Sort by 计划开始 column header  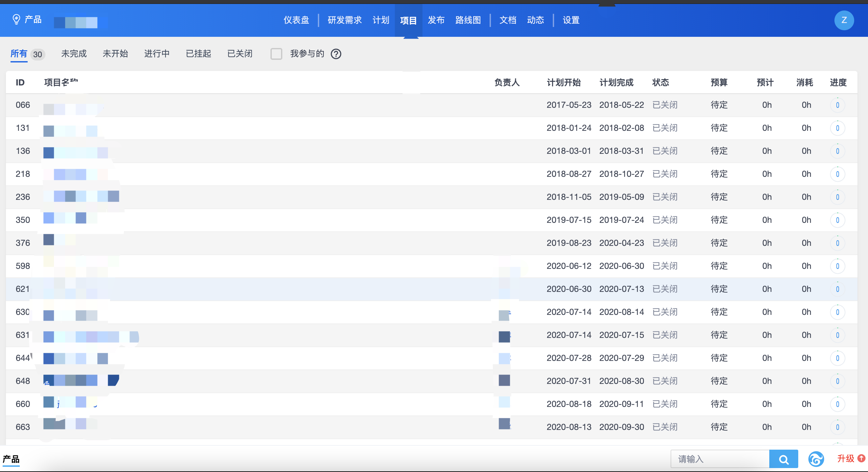pyautogui.click(x=563, y=83)
